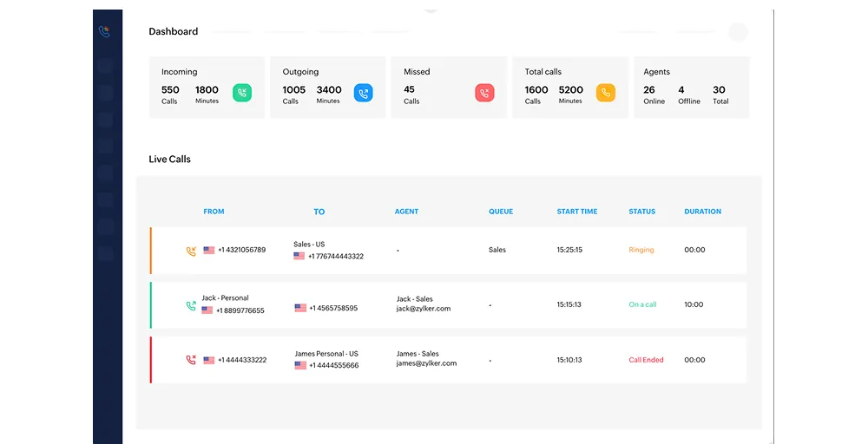Click the 5200 total minutes value
The width and height of the screenshot is (868, 444).
pyautogui.click(x=571, y=89)
